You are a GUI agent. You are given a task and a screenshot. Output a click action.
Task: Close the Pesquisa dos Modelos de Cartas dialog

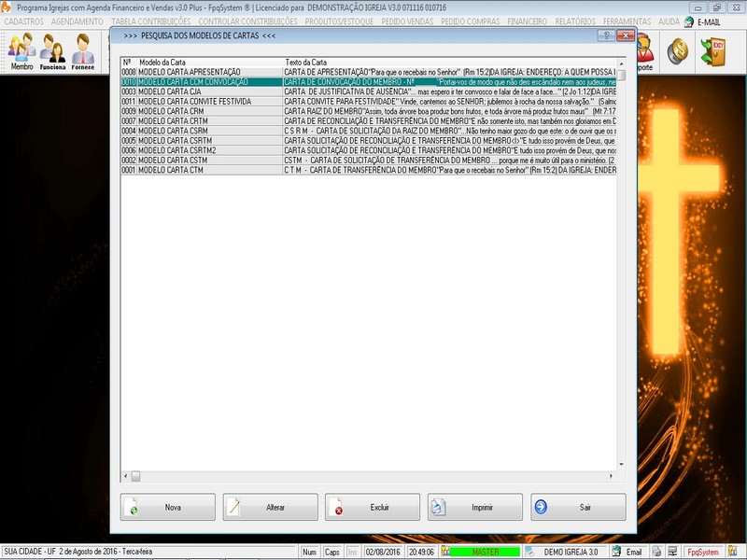click(625, 35)
